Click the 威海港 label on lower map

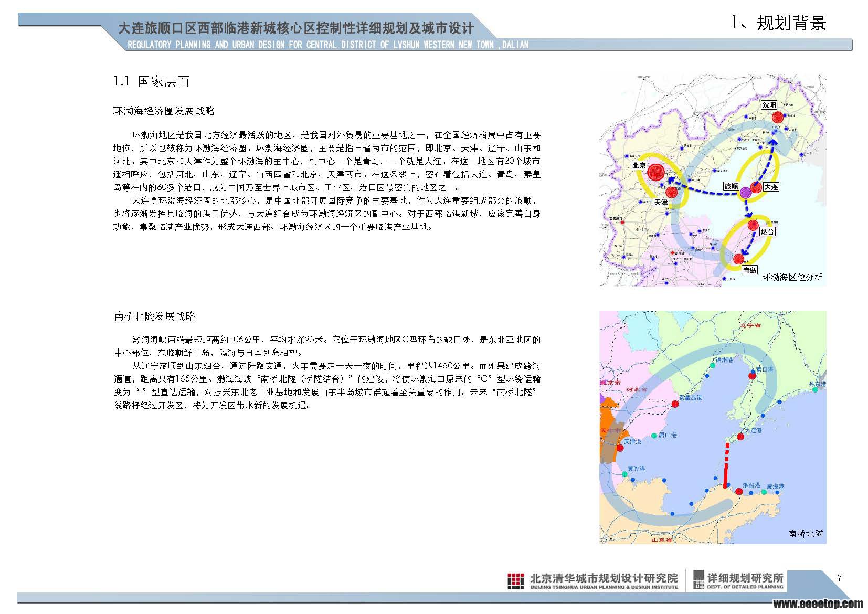(776, 487)
